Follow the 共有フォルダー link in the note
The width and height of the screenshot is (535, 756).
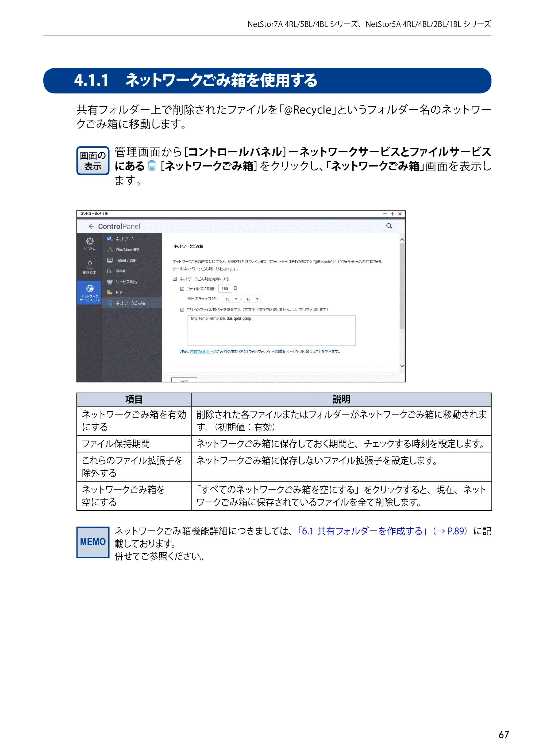pyautogui.click(x=201, y=352)
